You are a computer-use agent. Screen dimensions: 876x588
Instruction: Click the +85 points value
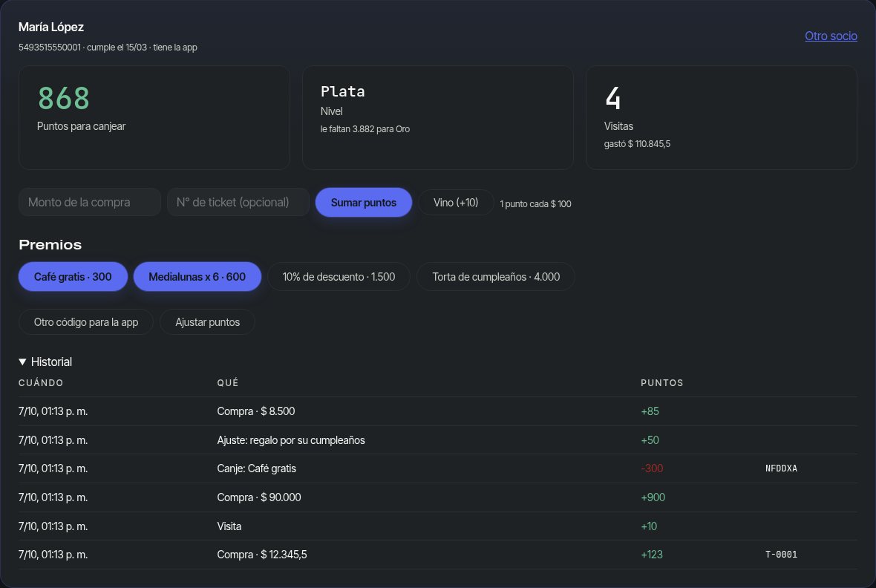(650, 411)
